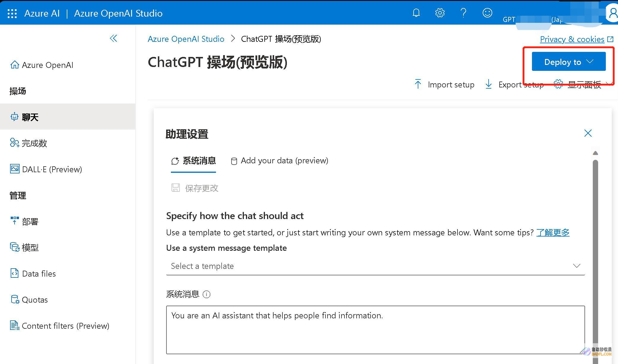Open the help question mark

pyautogui.click(x=463, y=13)
